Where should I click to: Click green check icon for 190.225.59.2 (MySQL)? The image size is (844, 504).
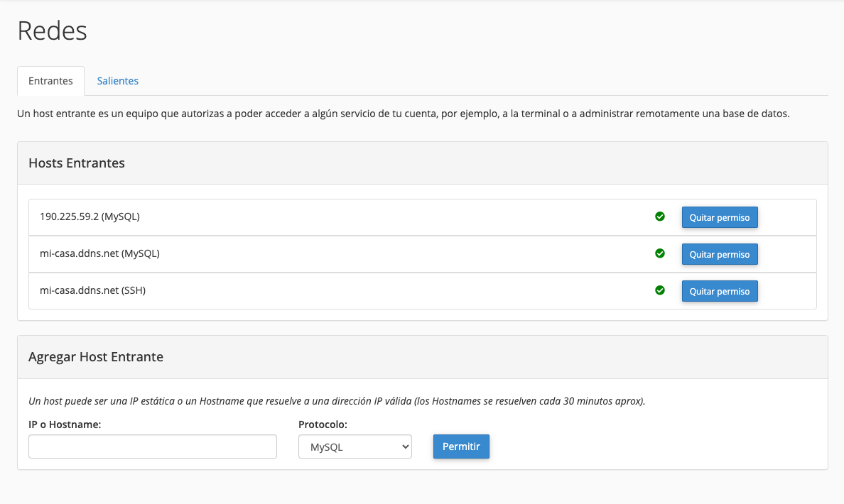pyautogui.click(x=660, y=217)
